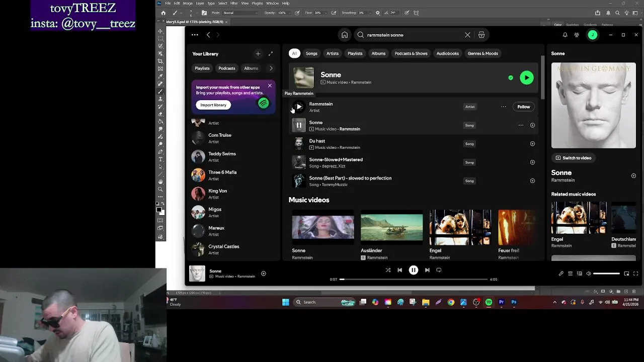Screen dimensions: 644x362
Task: Open Spotify three-dot main menu
Action: point(195,35)
